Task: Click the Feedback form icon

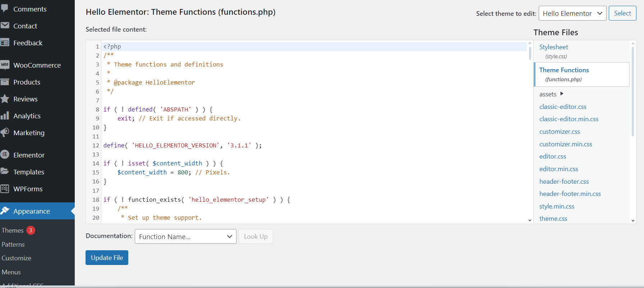Action: tap(5, 42)
